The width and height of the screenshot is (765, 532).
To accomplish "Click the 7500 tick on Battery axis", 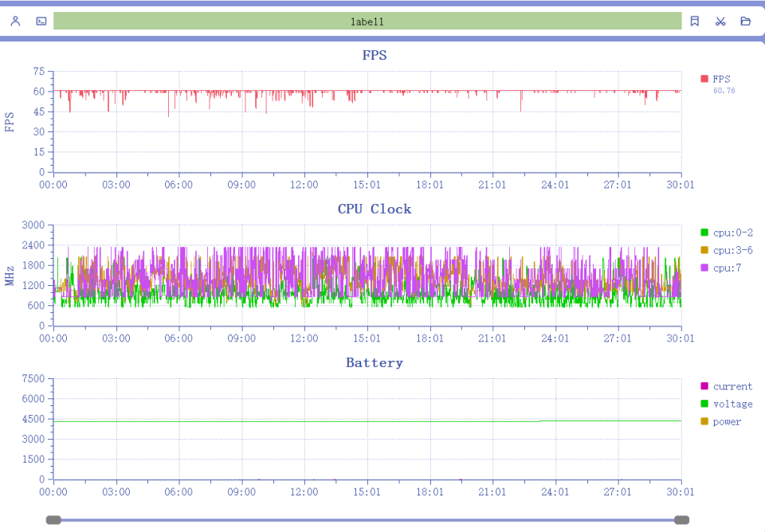I will coord(33,378).
